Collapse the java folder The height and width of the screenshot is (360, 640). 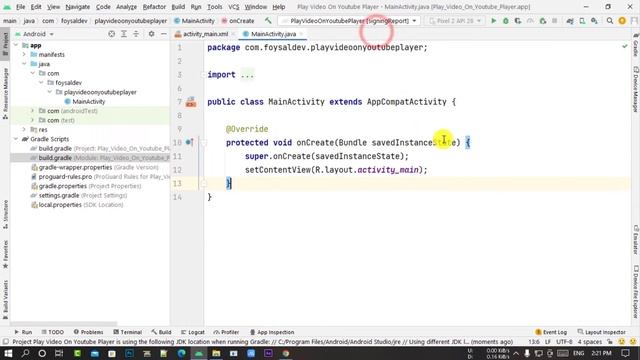(24, 64)
